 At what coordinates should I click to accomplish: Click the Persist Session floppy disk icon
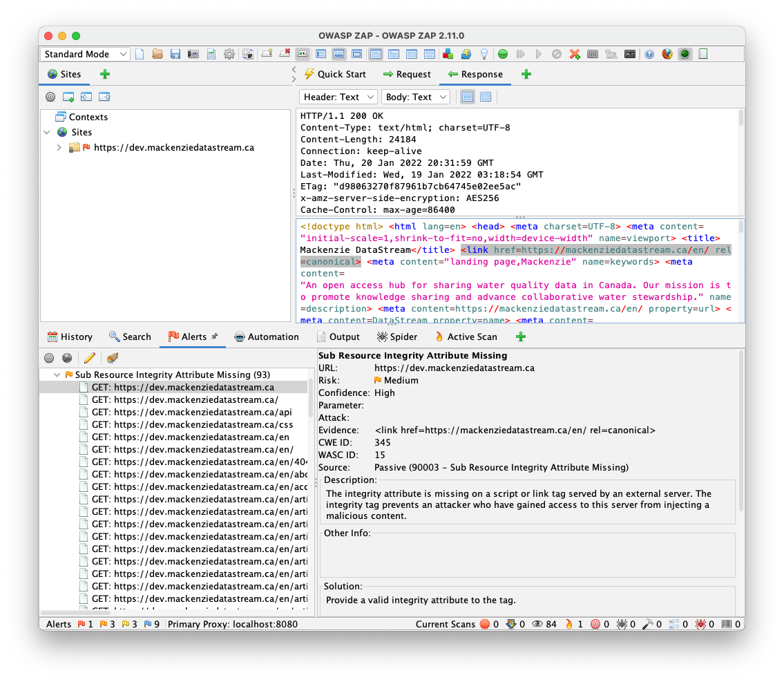[175, 54]
